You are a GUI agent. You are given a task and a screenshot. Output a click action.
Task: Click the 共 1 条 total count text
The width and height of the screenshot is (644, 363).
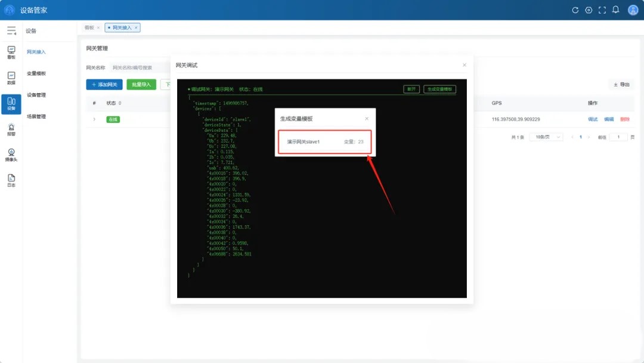(518, 137)
